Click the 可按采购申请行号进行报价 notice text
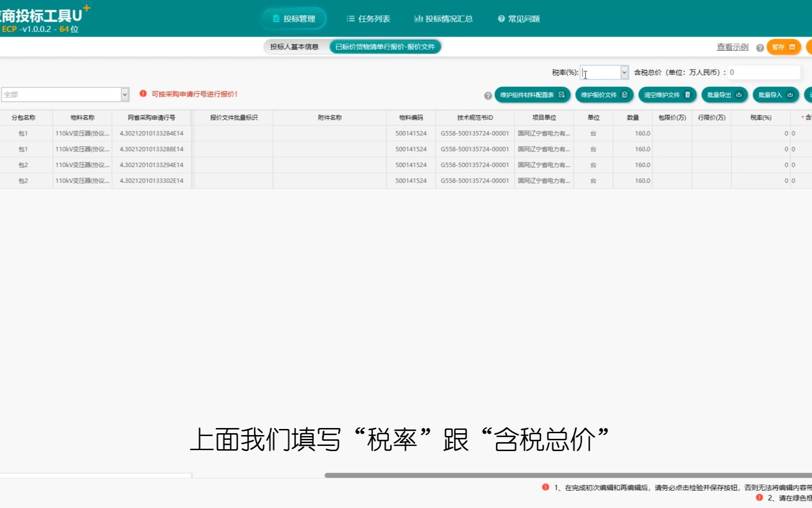Viewport: 812px width, 508px height. click(x=194, y=94)
